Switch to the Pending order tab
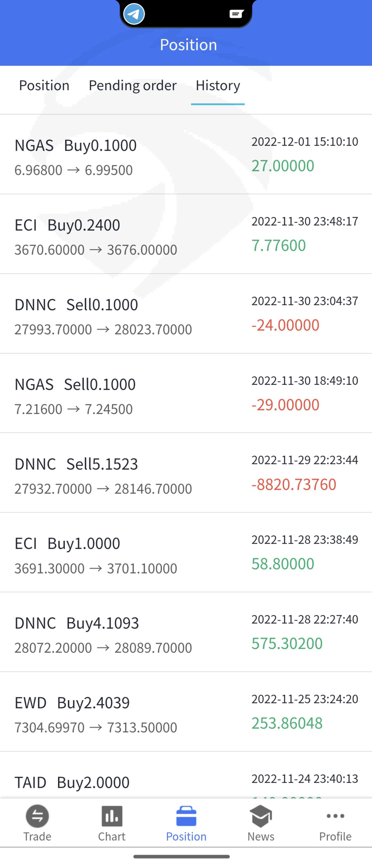 coord(133,86)
